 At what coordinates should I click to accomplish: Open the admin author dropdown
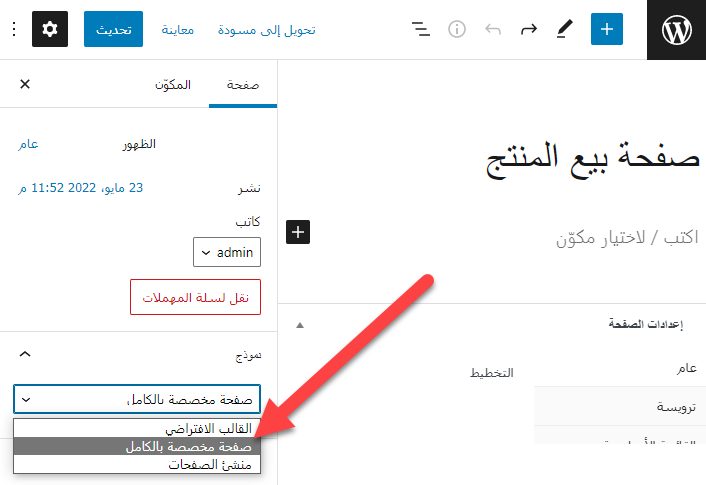click(227, 253)
